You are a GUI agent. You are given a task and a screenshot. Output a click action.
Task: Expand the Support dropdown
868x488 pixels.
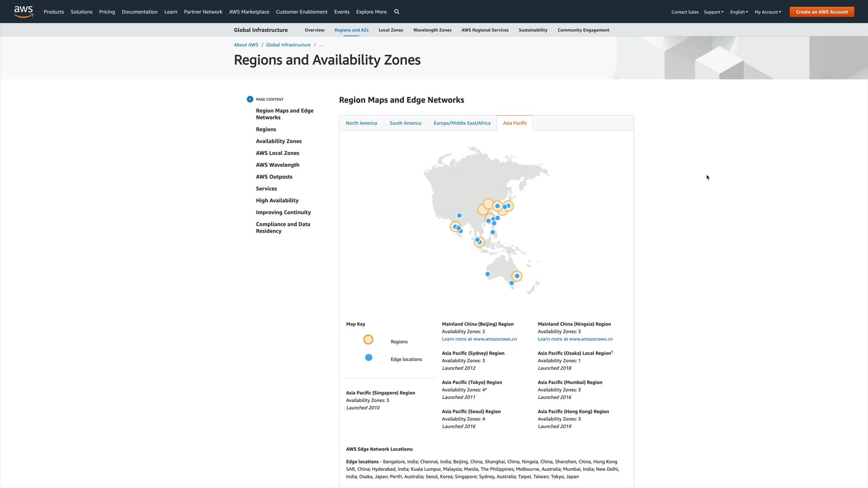pos(713,12)
